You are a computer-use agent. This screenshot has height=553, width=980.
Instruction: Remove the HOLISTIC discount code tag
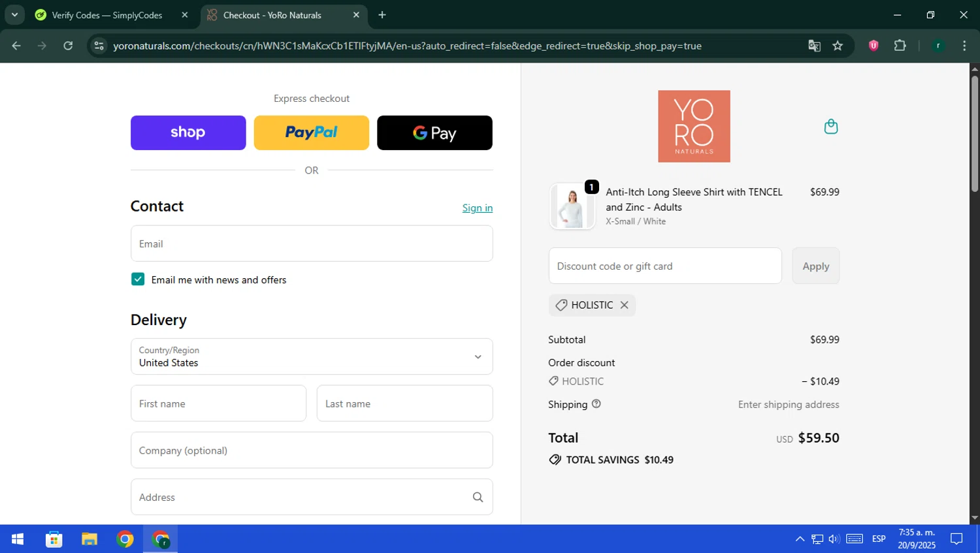[x=624, y=305]
